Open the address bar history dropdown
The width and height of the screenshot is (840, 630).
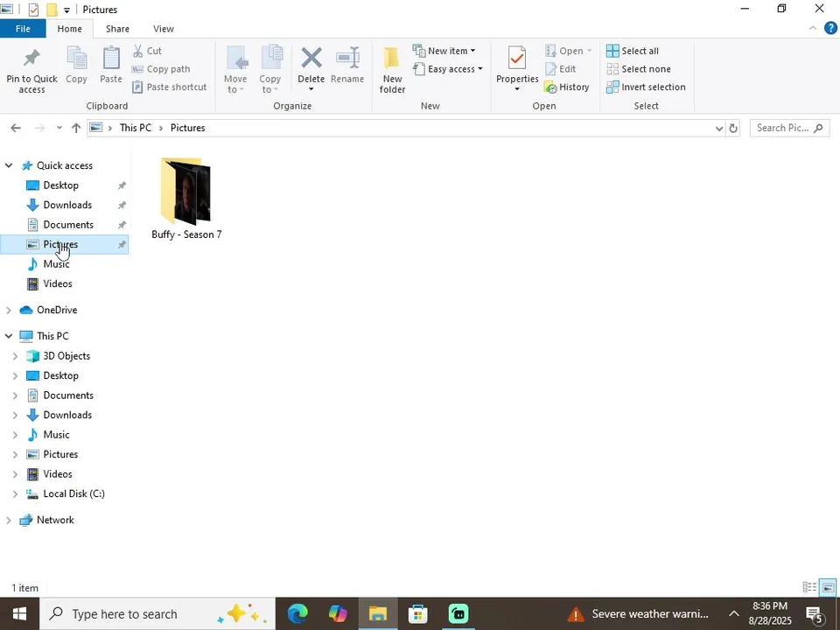click(x=719, y=128)
